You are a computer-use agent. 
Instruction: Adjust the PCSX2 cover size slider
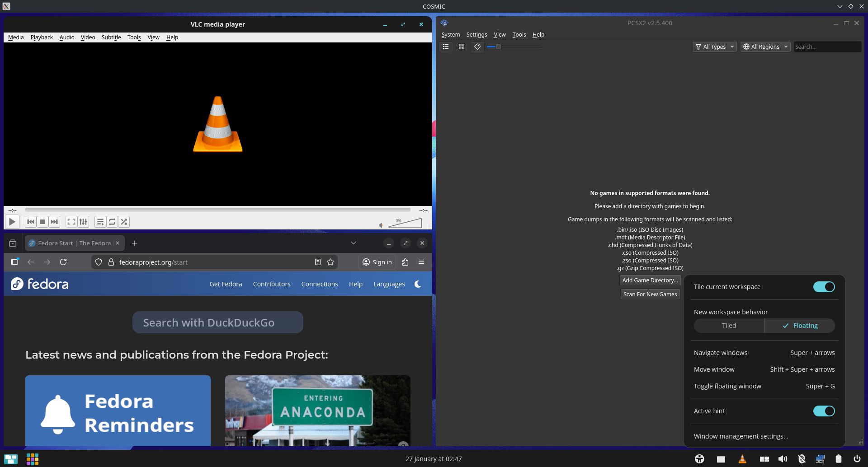point(514,47)
